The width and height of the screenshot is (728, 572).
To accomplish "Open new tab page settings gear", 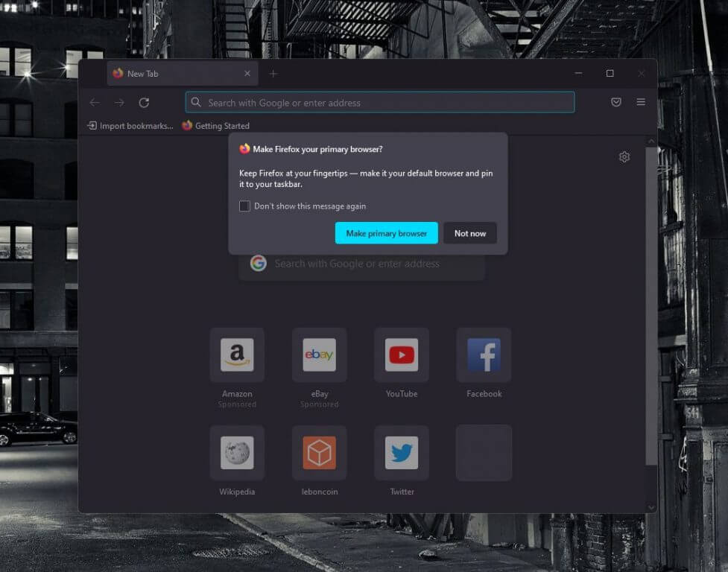I will (x=624, y=157).
